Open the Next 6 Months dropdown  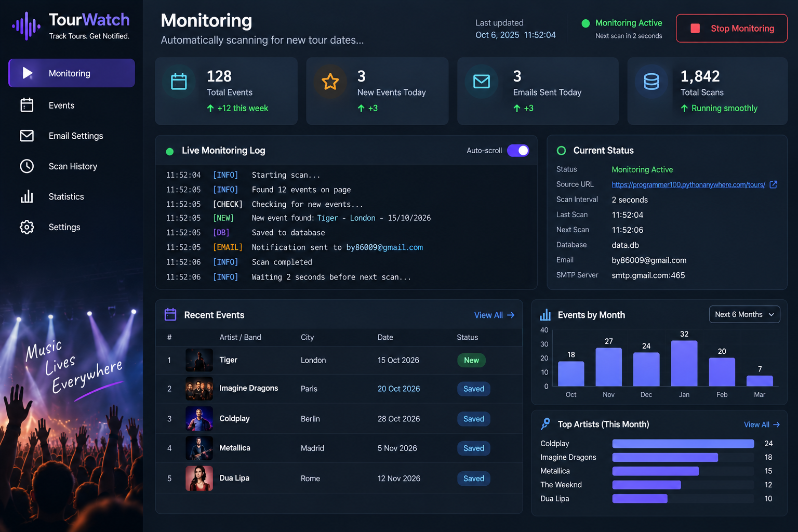[744, 314]
